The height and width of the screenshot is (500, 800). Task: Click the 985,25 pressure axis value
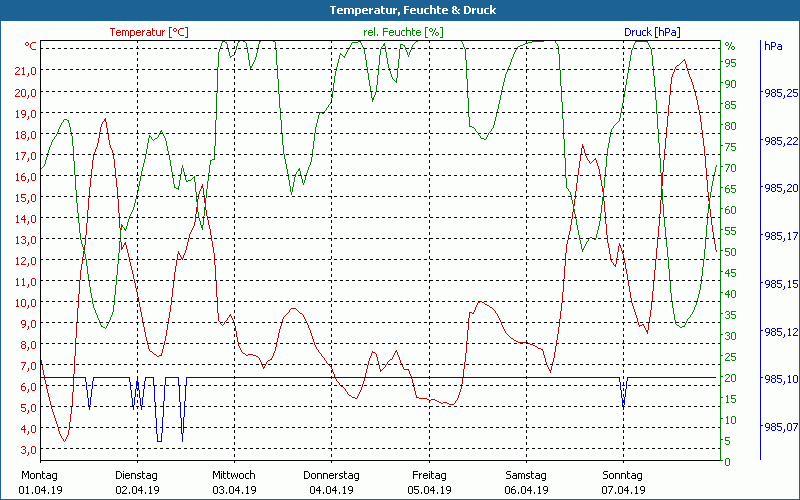point(780,94)
